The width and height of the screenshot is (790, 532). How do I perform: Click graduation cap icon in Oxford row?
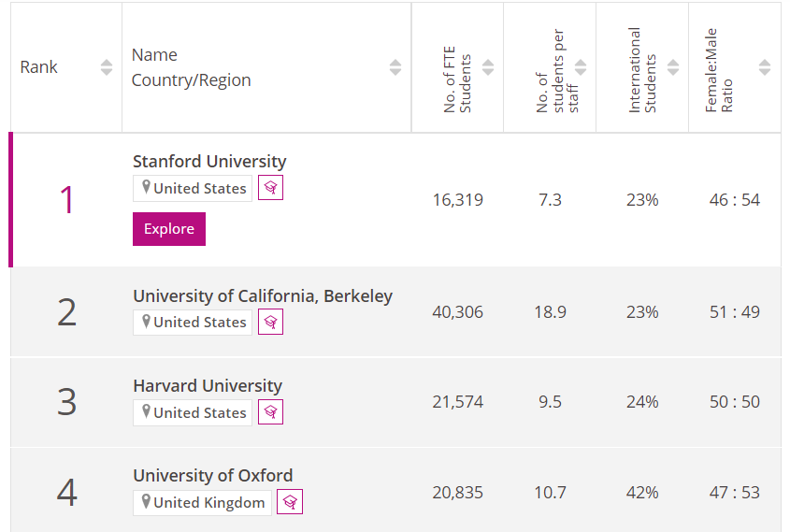point(290,502)
